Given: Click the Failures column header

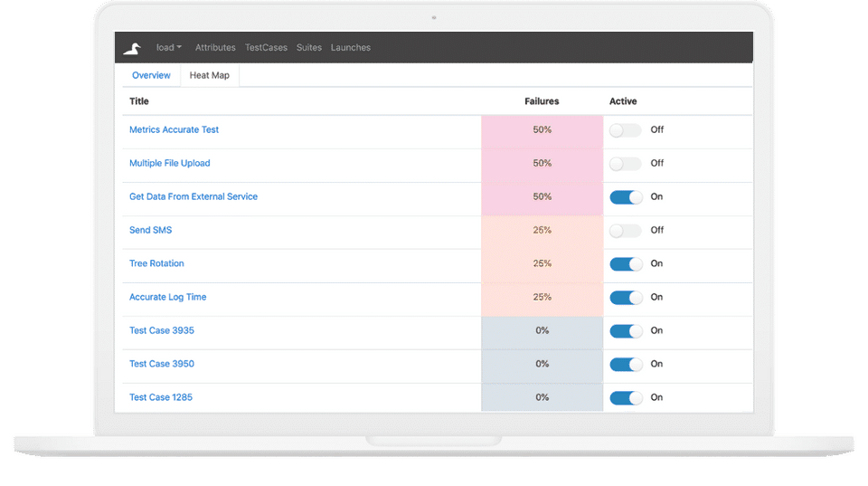Looking at the screenshot, I should (x=542, y=101).
